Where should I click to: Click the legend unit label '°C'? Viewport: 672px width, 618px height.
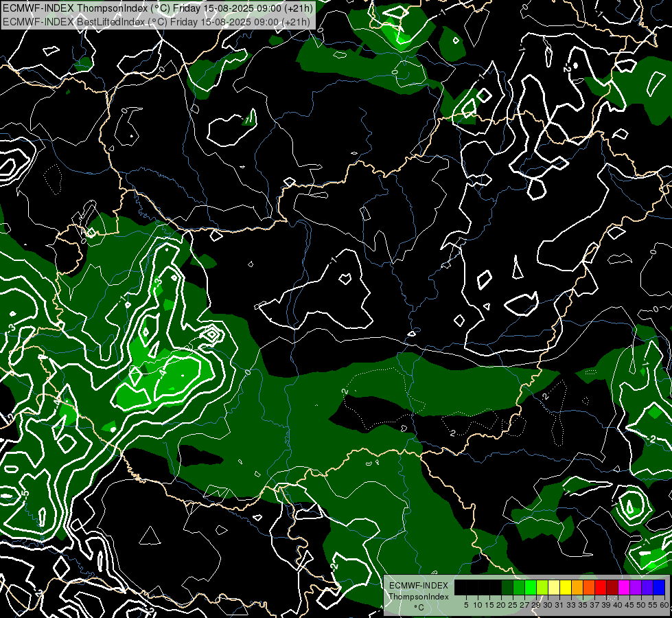[x=419, y=607]
